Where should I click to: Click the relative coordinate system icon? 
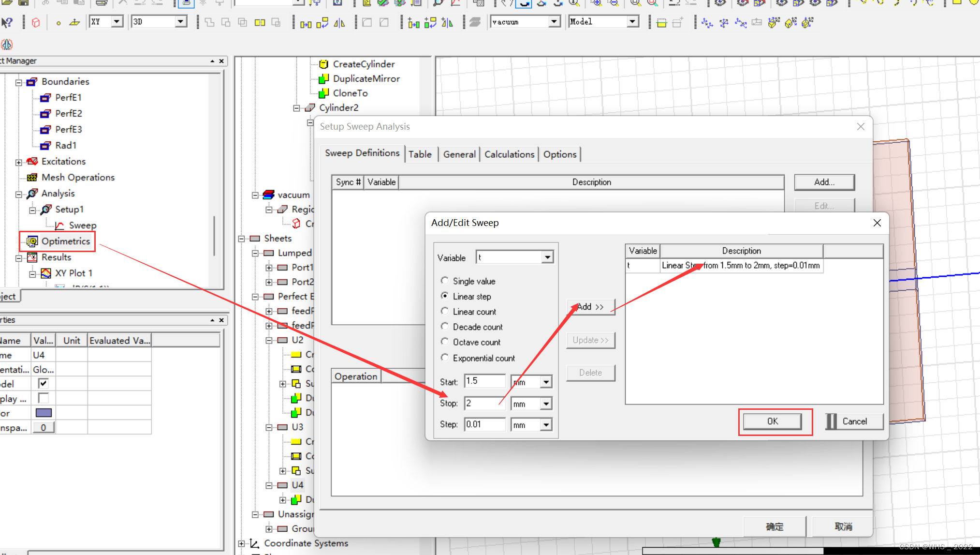coord(707,22)
